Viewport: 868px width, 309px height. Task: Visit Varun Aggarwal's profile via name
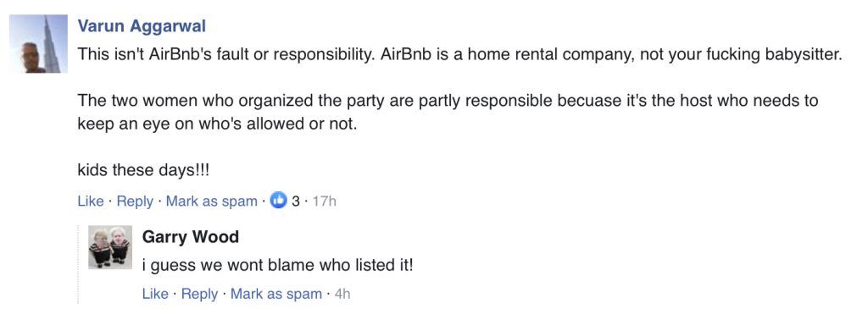tap(142, 26)
